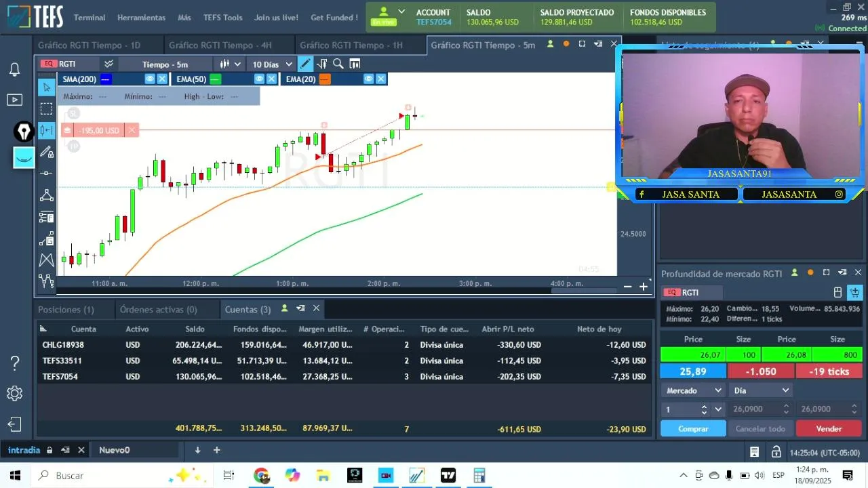
Task: Select the Gann drawing tool
Action: point(46,239)
